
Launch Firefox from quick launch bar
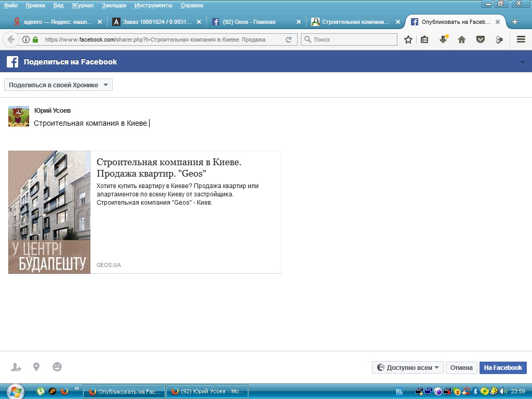pos(64,392)
